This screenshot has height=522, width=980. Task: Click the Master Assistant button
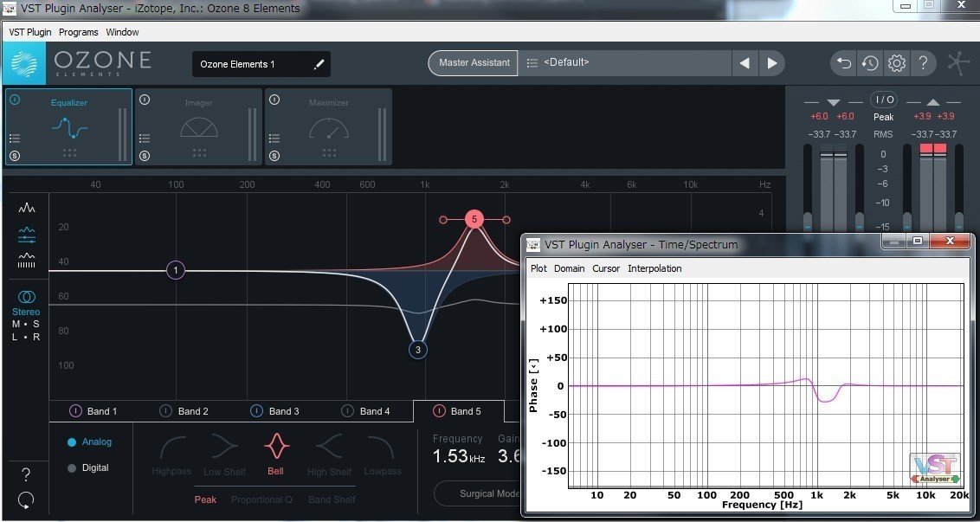tap(474, 62)
